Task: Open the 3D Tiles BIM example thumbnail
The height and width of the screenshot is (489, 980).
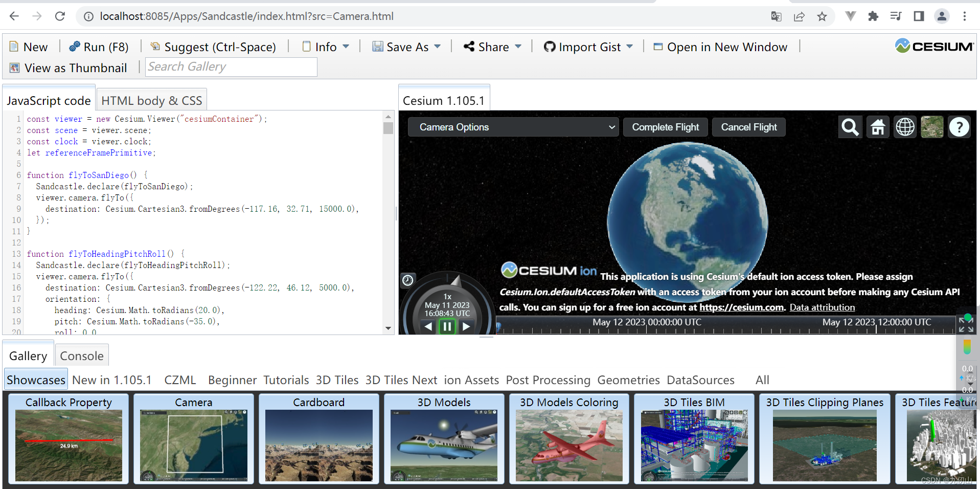Action: 694,438
